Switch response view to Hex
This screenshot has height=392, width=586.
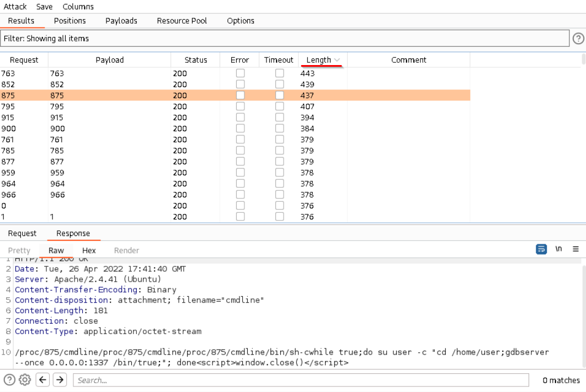click(89, 250)
